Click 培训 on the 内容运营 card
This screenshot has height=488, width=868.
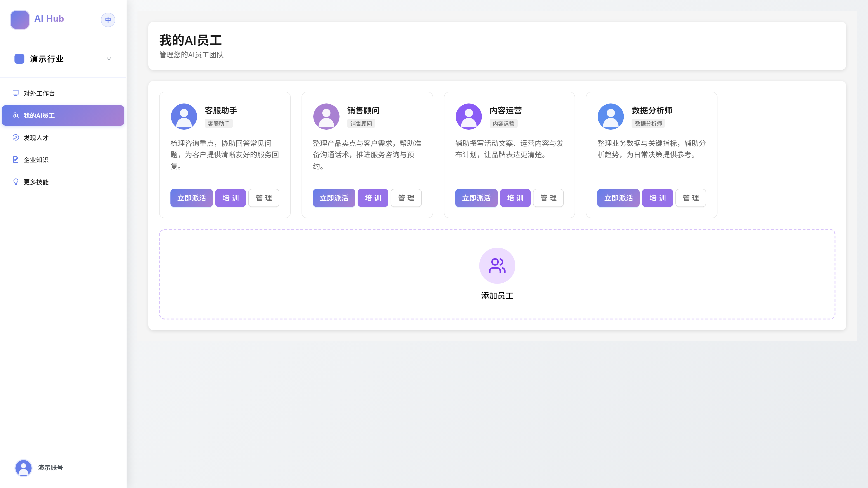(x=515, y=198)
